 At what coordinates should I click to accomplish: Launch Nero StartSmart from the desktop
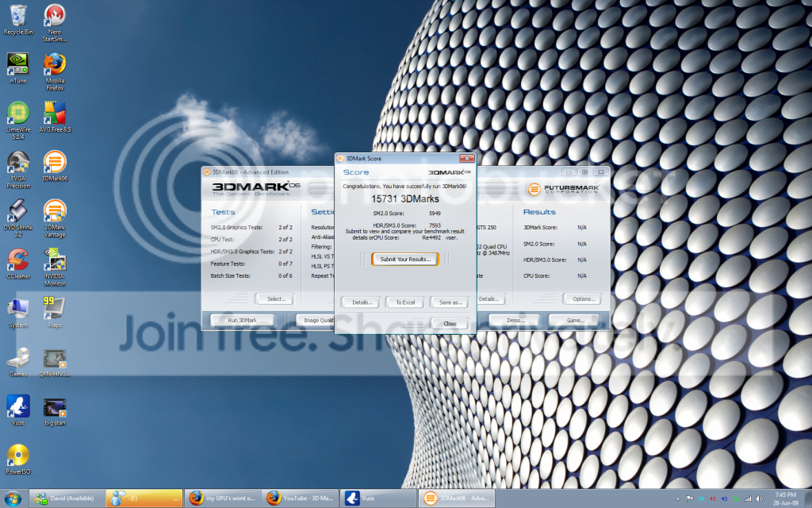[54, 16]
